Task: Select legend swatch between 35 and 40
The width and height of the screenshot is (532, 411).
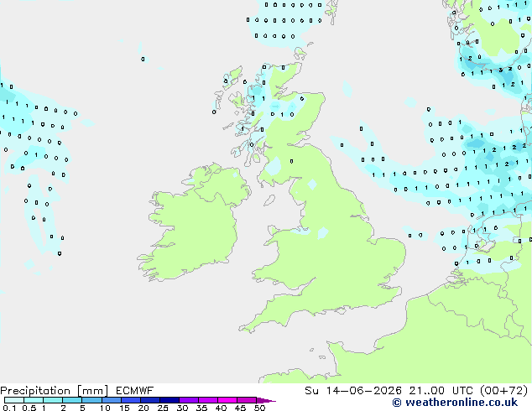Action: [208, 400]
